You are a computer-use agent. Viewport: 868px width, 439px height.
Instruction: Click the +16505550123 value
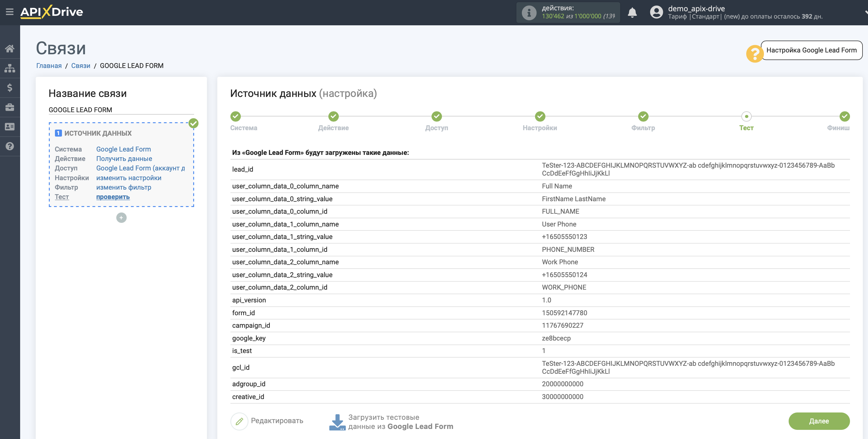[564, 237]
